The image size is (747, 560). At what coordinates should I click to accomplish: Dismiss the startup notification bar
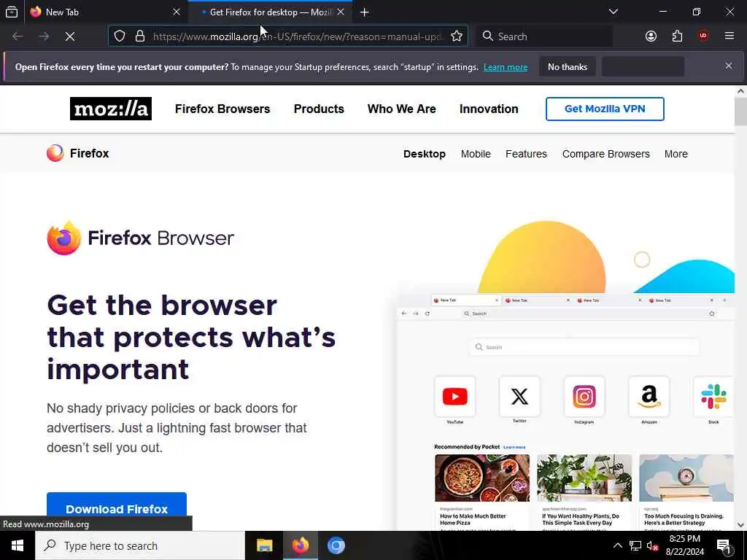tap(729, 66)
